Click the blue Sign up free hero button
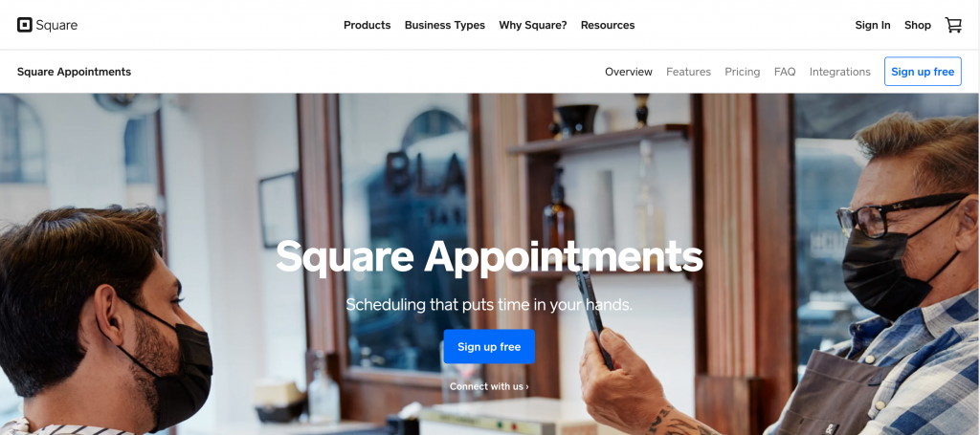This screenshot has height=435, width=980. click(x=489, y=346)
